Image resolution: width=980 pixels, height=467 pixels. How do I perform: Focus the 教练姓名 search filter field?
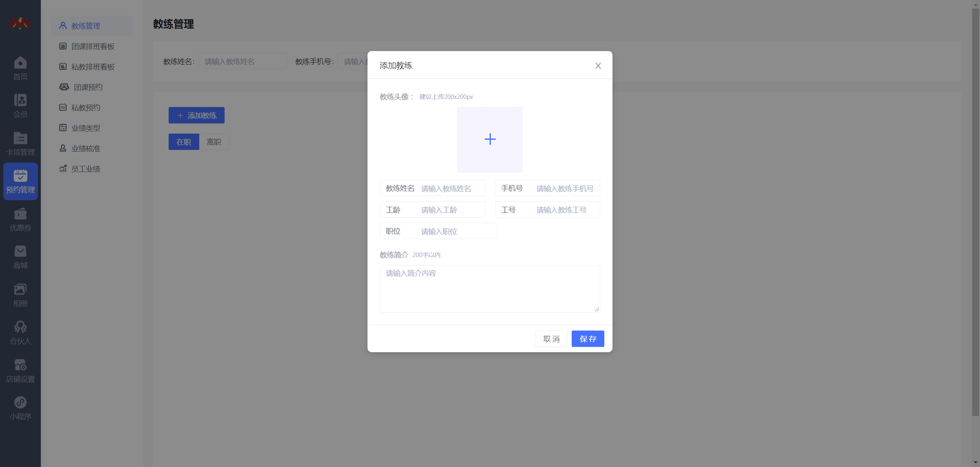tap(243, 61)
